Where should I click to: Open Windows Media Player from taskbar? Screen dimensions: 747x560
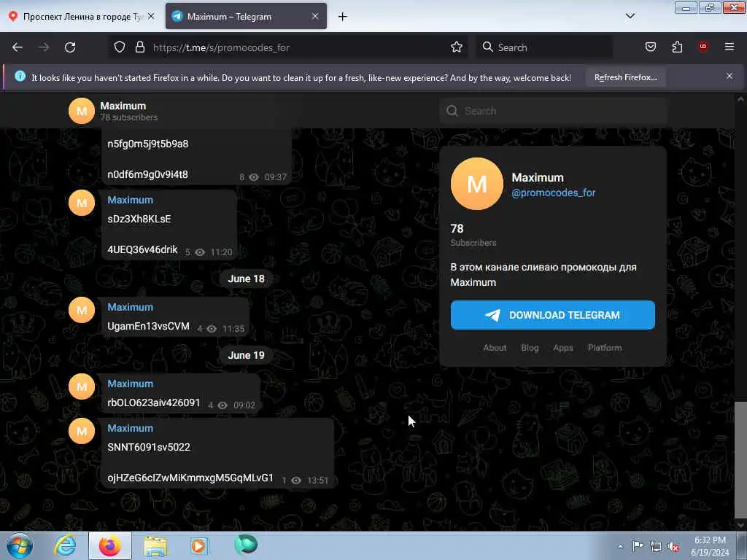[x=199, y=545]
